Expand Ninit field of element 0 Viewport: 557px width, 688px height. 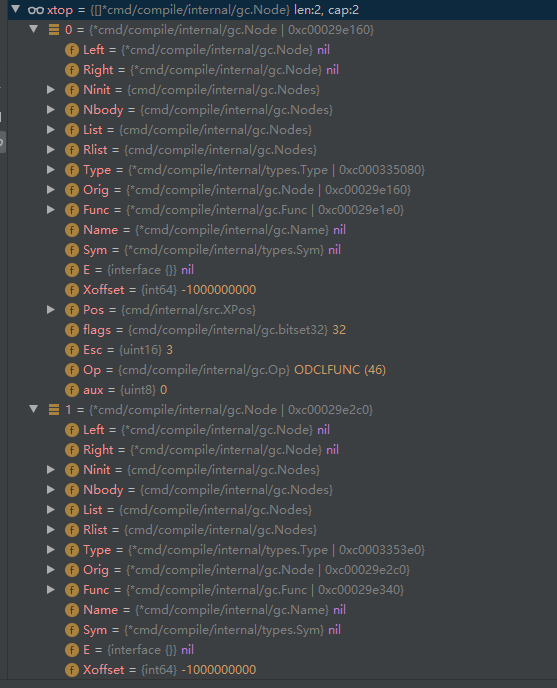point(51,90)
